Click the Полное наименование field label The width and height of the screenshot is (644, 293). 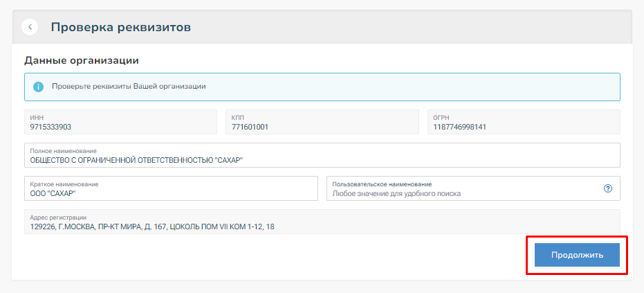(63, 151)
